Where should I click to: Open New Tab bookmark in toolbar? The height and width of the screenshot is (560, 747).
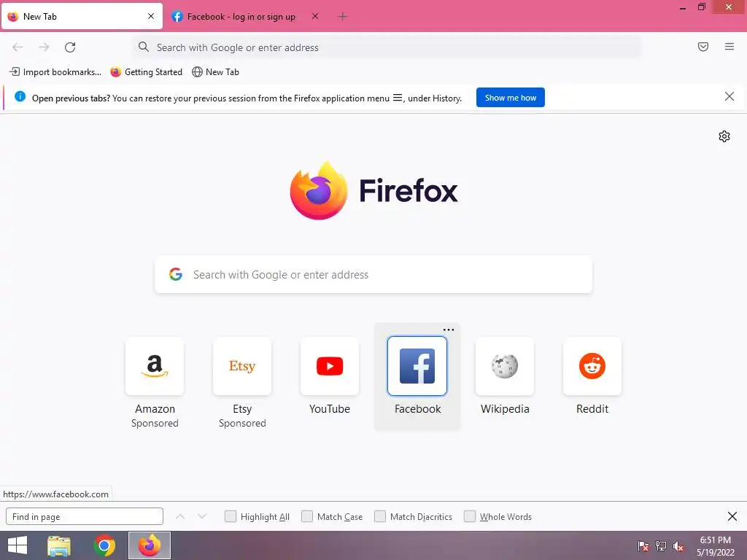pyautogui.click(x=216, y=72)
